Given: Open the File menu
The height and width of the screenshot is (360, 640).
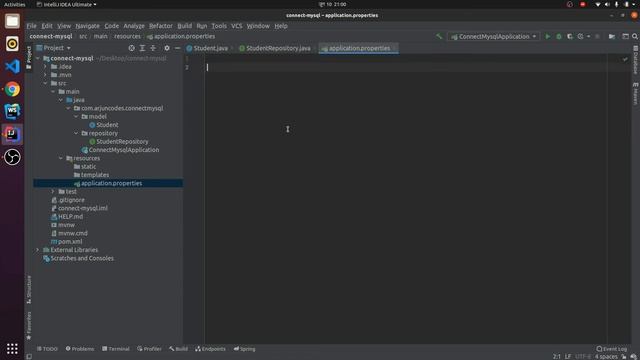Looking at the screenshot, I should (31, 26).
